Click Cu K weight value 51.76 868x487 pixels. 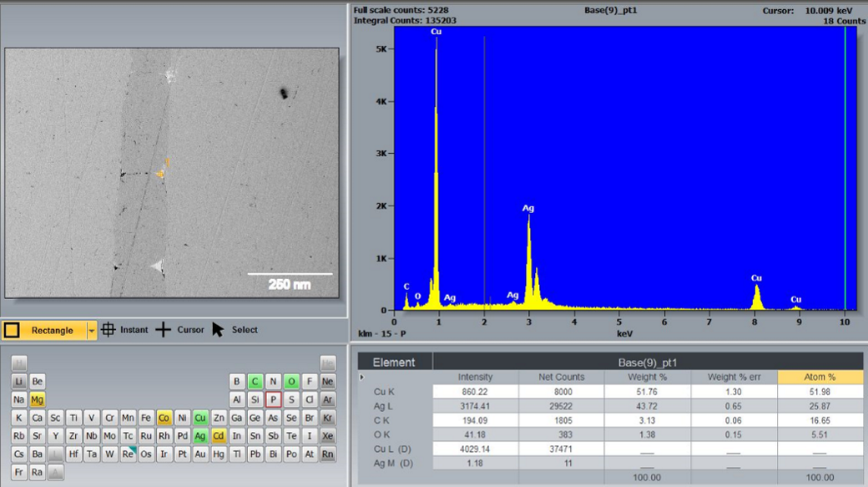pyautogui.click(x=647, y=392)
